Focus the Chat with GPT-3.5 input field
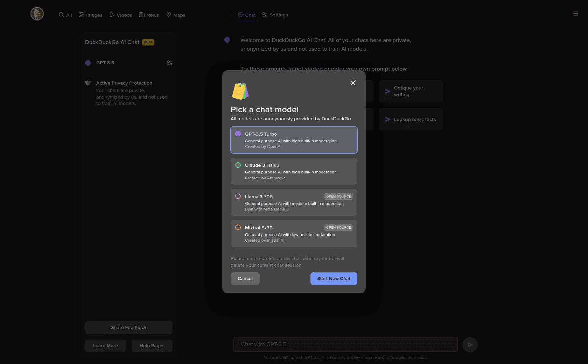Image resolution: width=588 pixels, height=364 pixels. (346, 344)
